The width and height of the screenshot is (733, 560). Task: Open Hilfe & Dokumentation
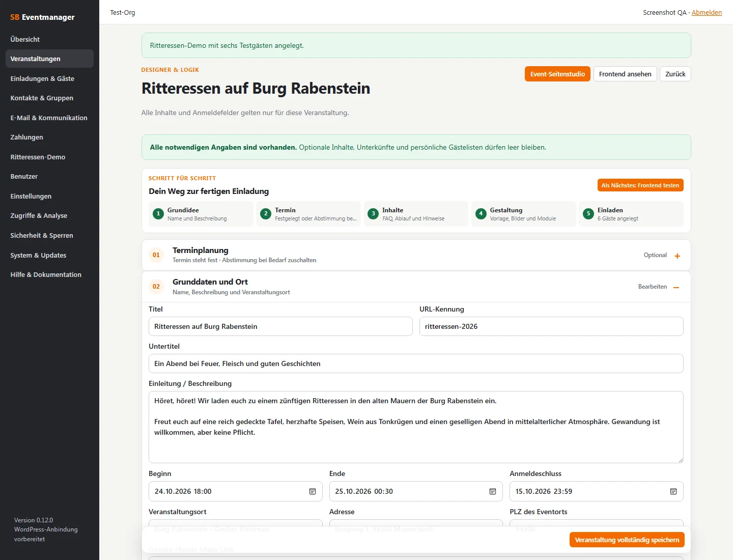[49, 274]
